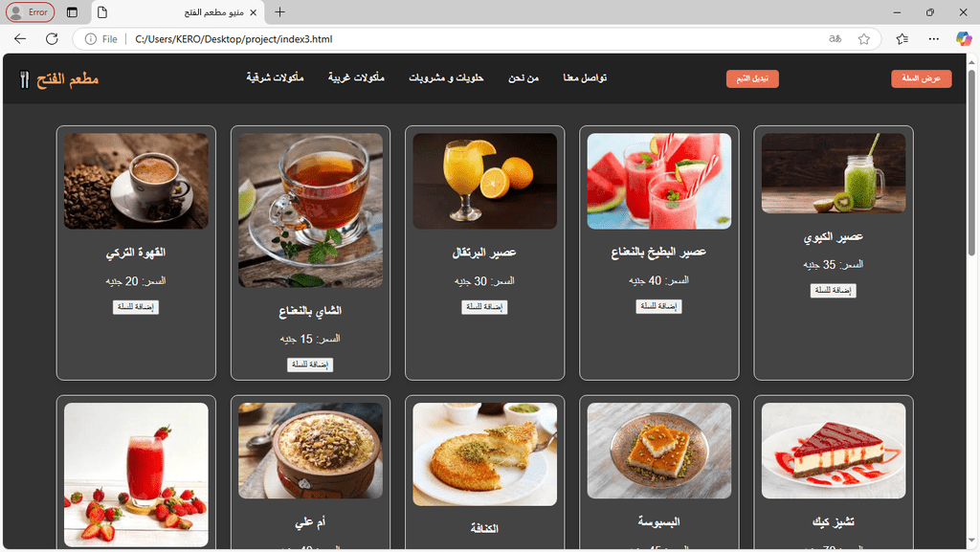Open the browser Settings and more menu
980x552 pixels.
click(x=934, y=38)
